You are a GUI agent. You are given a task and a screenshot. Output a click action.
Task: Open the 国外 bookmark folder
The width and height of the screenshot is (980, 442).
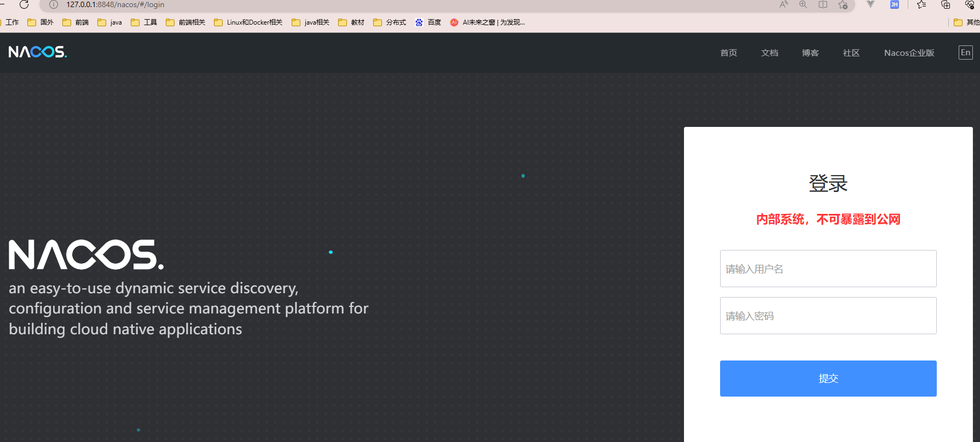pos(40,22)
